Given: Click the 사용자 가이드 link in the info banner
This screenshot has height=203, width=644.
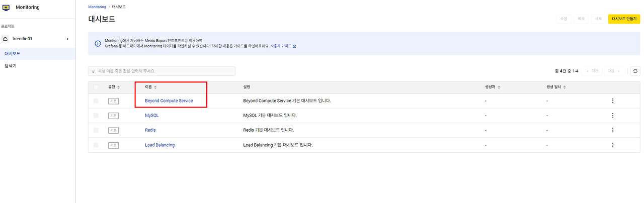Looking at the screenshot, I should click(x=283, y=46).
